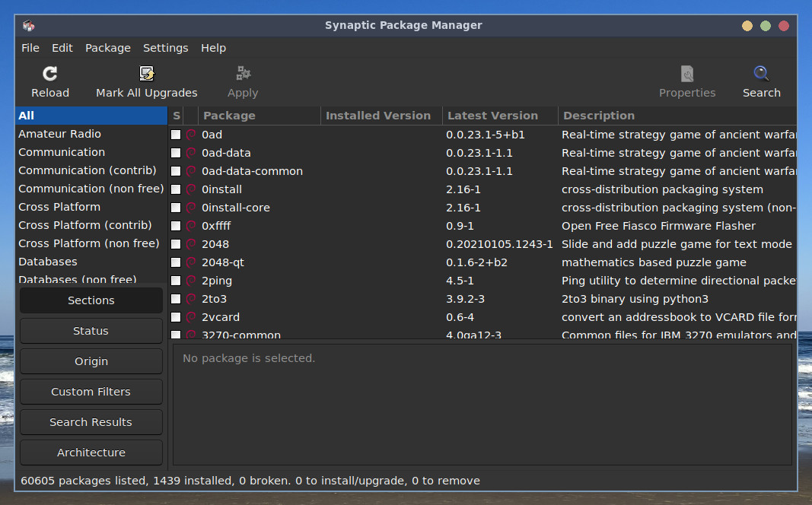Image resolution: width=812 pixels, height=505 pixels.
Task: Click the Debian swirl icon beside 0install
Action: tap(191, 189)
